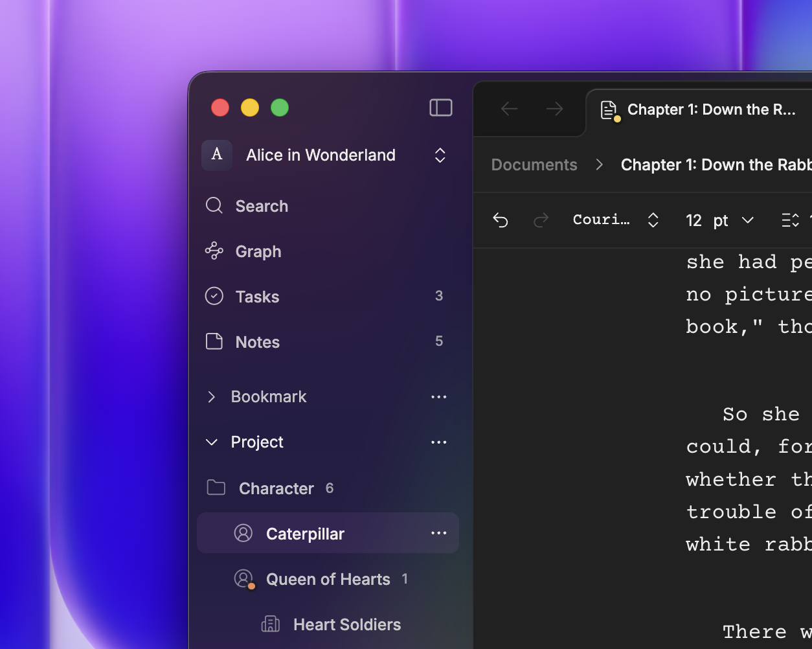Click the forward navigation arrow

[554, 109]
